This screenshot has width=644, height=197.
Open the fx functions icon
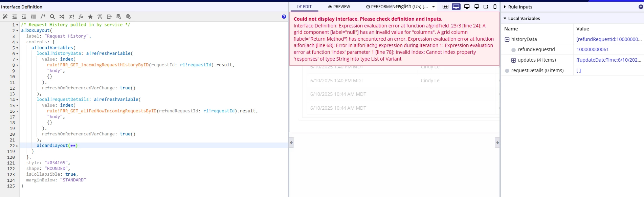coord(81,17)
